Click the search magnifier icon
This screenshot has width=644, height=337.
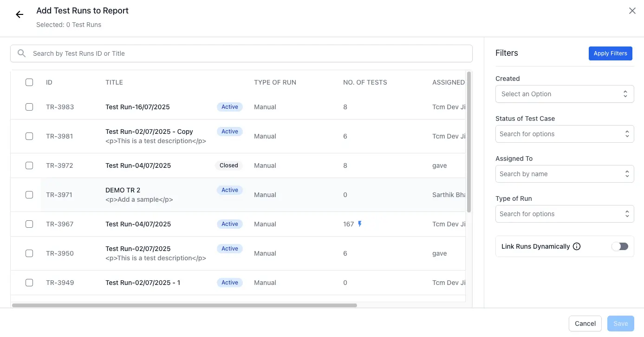click(x=21, y=53)
